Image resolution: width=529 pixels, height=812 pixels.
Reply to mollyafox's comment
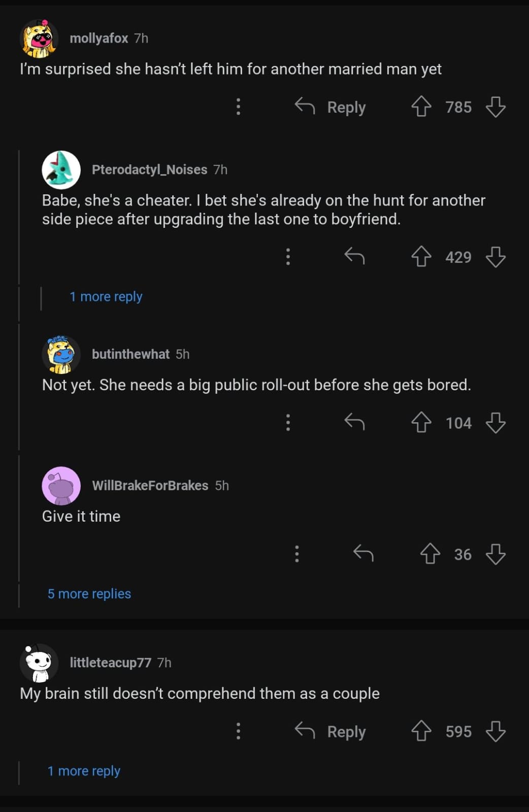[330, 107]
